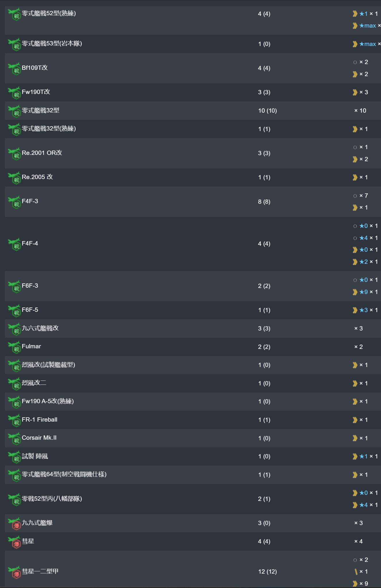Click the green fighter icon for Bf109T改

pyautogui.click(x=14, y=69)
